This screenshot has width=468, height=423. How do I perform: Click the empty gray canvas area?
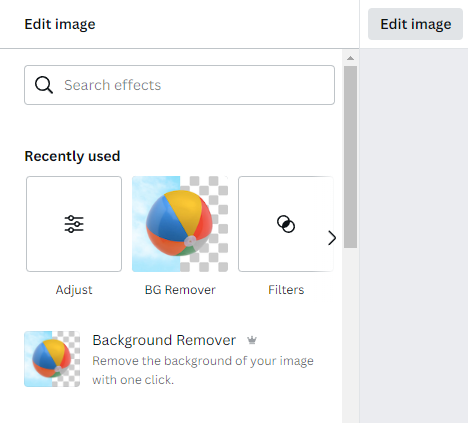click(414, 233)
